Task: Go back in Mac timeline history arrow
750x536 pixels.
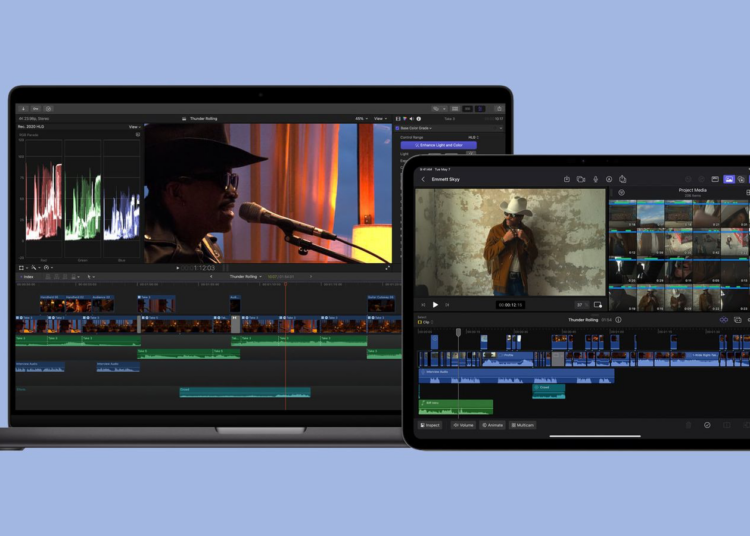Action: [x=211, y=276]
